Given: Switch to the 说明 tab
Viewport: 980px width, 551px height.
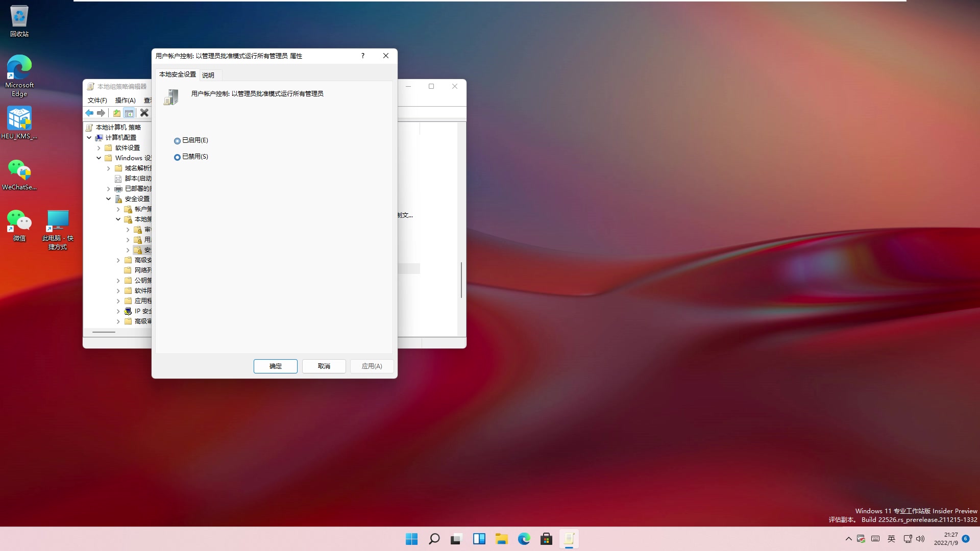Looking at the screenshot, I should (x=208, y=74).
